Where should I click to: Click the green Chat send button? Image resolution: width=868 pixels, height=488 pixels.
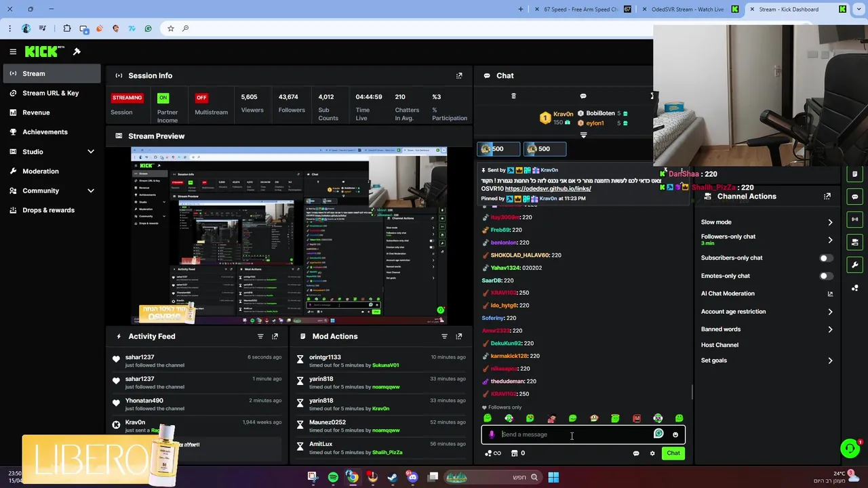click(673, 453)
